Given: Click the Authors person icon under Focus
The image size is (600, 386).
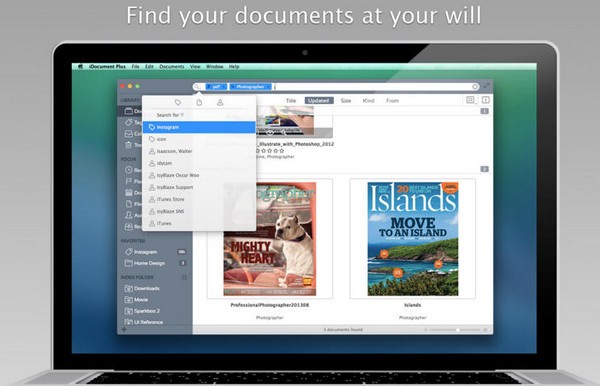Looking at the screenshot, I should point(129,215).
